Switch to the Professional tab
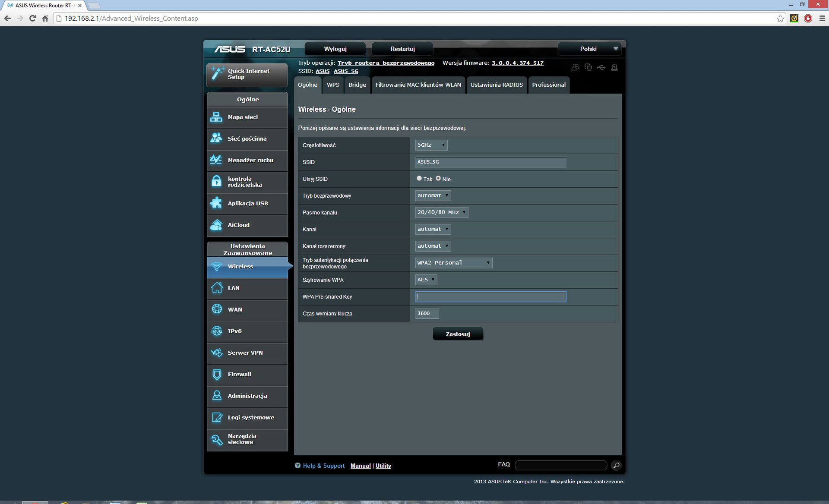This screenshot has height=504, width=829. 549,85
